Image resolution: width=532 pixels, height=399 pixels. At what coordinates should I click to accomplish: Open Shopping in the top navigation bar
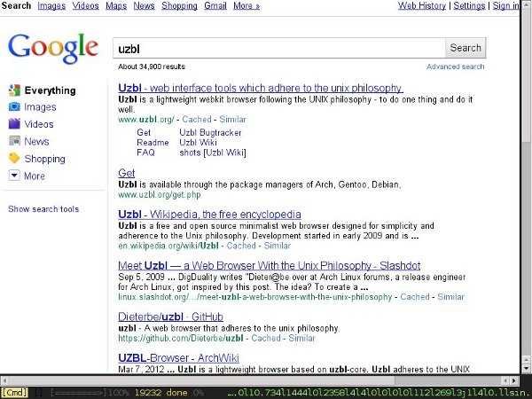179,6
